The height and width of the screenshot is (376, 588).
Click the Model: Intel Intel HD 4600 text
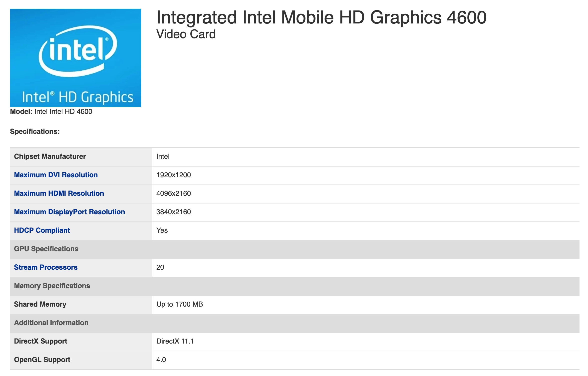51,112
